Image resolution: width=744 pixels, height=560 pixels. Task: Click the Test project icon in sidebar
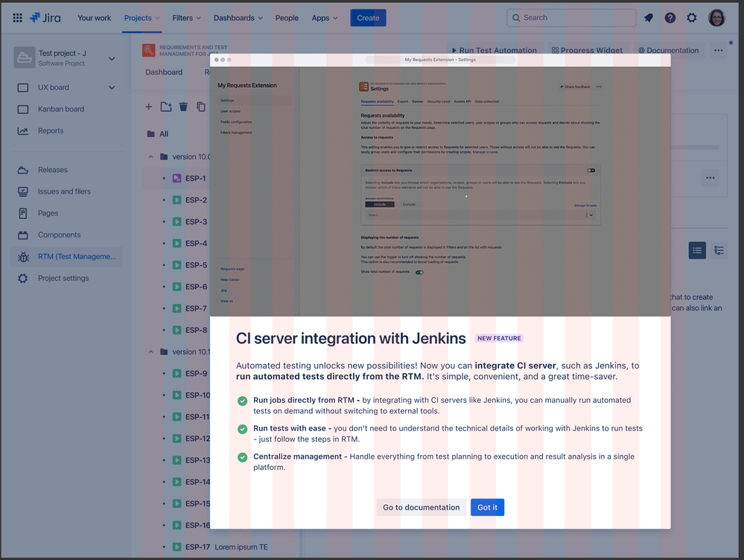click(24, 57)
